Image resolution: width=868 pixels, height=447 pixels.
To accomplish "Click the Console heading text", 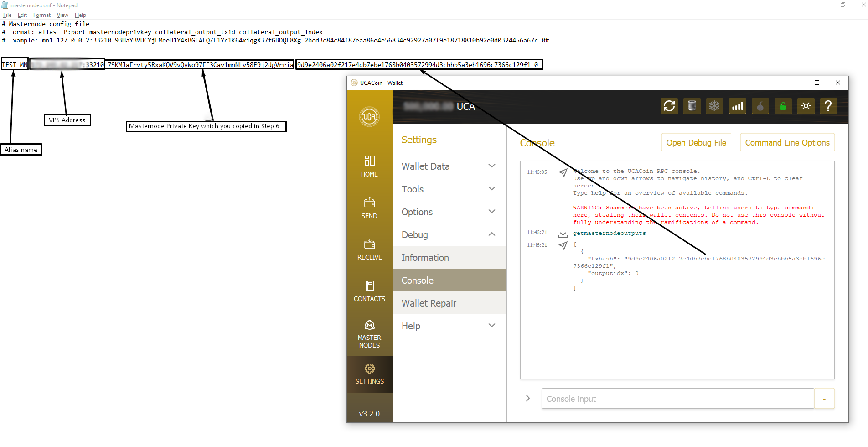I will click(537, 143).
